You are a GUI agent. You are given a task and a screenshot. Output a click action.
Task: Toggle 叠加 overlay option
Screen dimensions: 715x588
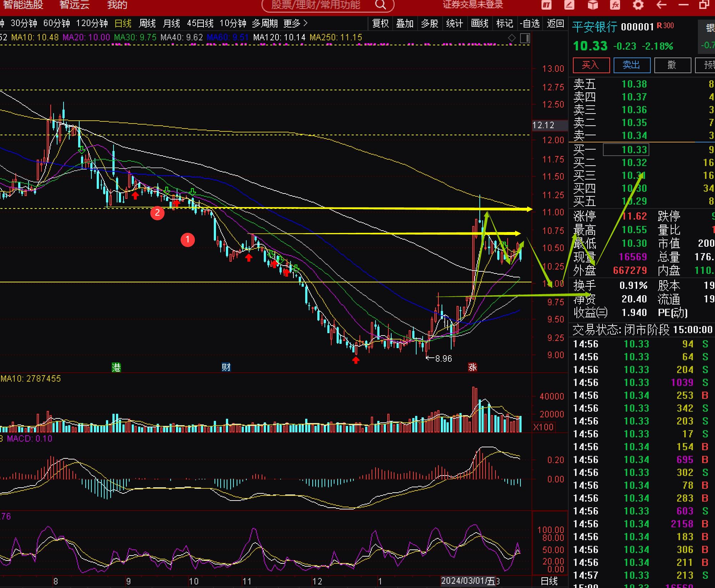(405, 24)
